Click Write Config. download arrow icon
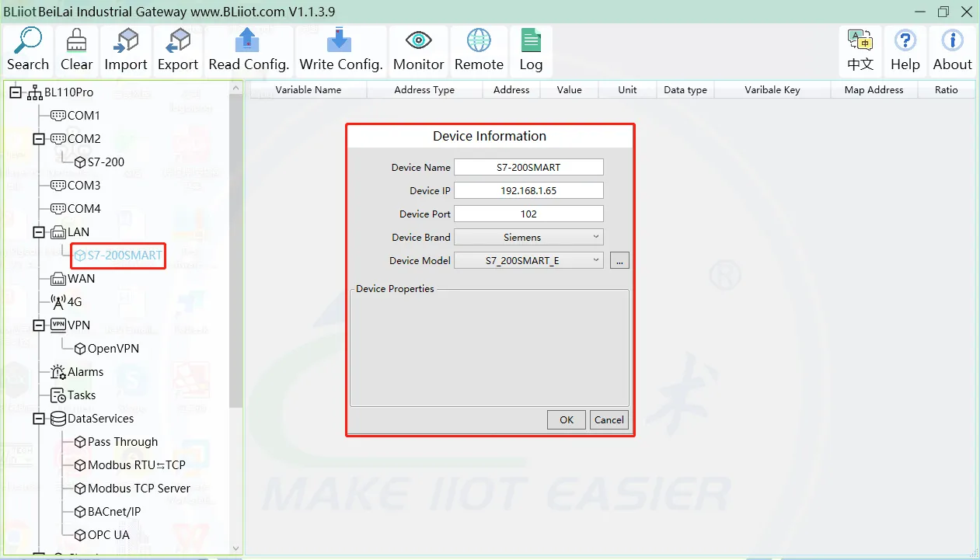This screenshot has height=560, width=980. (340, 40)
